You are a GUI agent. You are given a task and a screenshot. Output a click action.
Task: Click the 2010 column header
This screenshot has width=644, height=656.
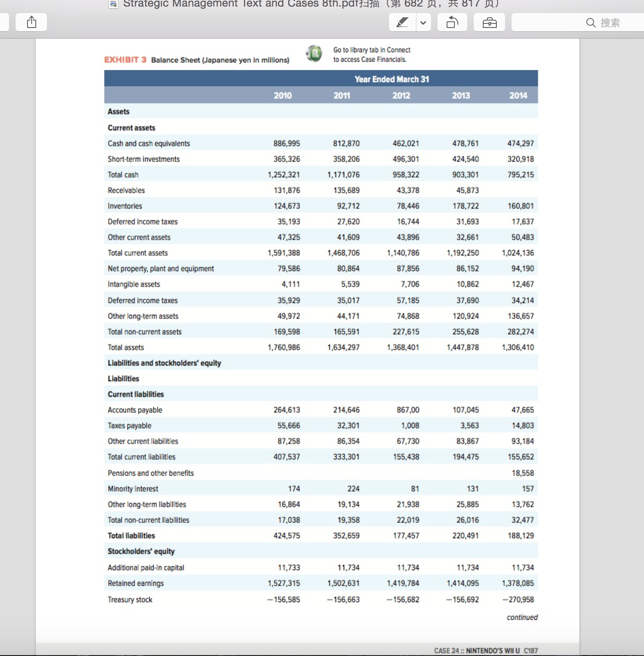[283, 95]
